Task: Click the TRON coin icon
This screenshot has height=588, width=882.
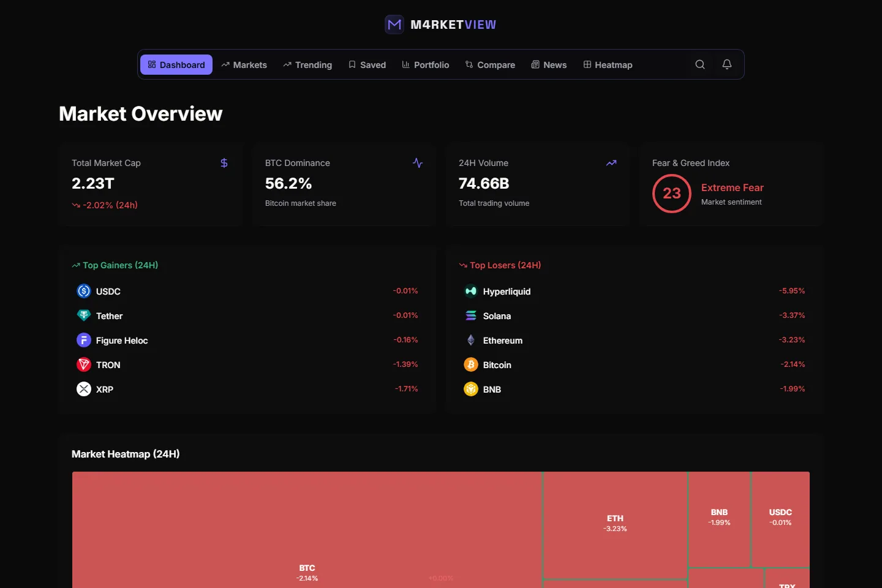Action: point(84,364)
